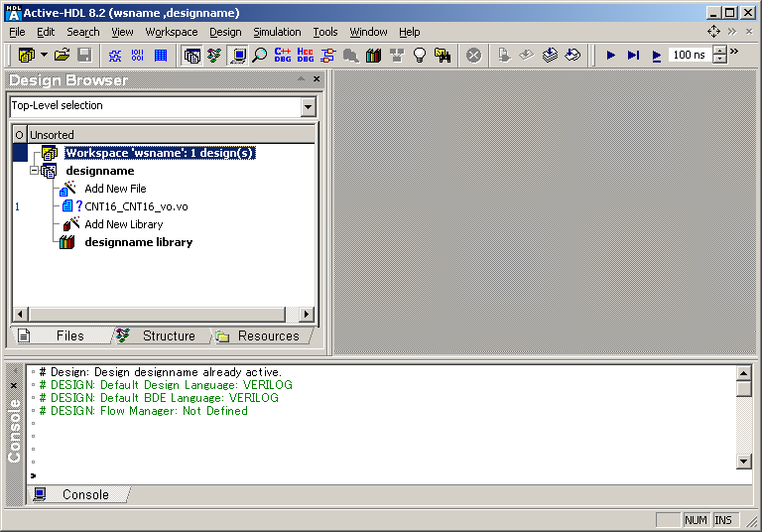
Task: Click Add New File in the tree
Action: point(115,189)
